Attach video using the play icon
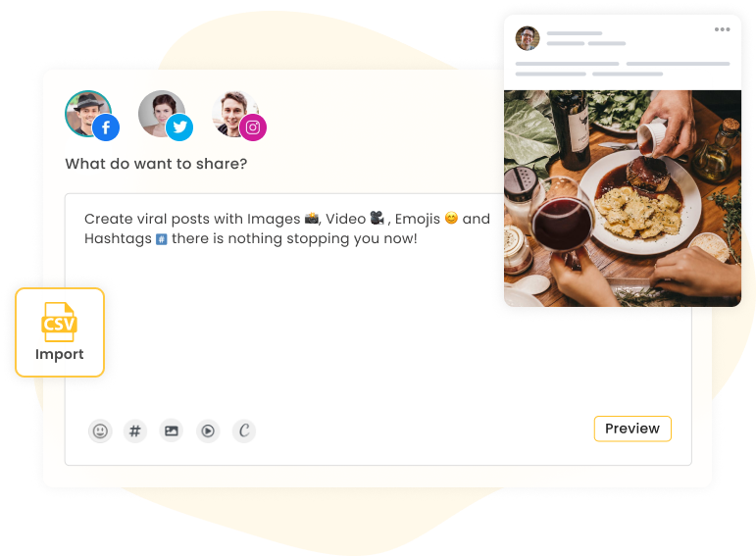The height and width of the screenshot is (556, 756). pyautogui.click(x=208, y=430)
